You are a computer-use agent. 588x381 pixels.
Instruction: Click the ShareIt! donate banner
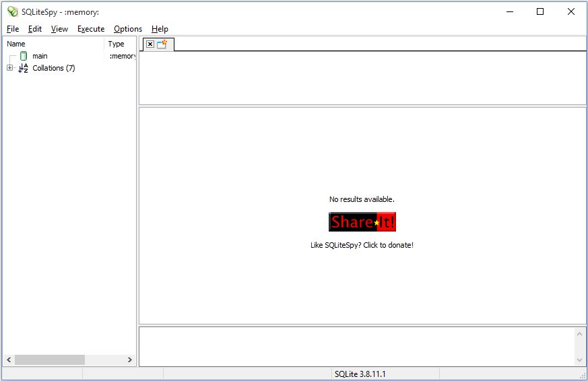362,221
